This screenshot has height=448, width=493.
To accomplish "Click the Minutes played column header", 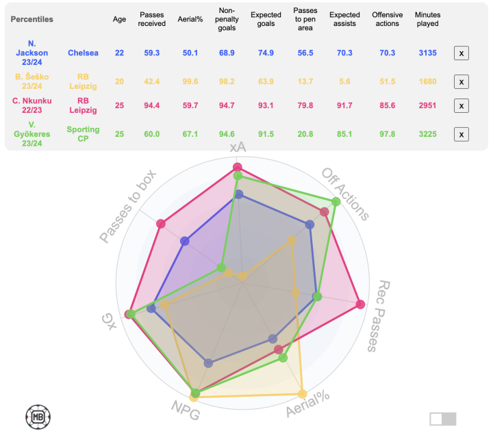I will pos(428,19).
